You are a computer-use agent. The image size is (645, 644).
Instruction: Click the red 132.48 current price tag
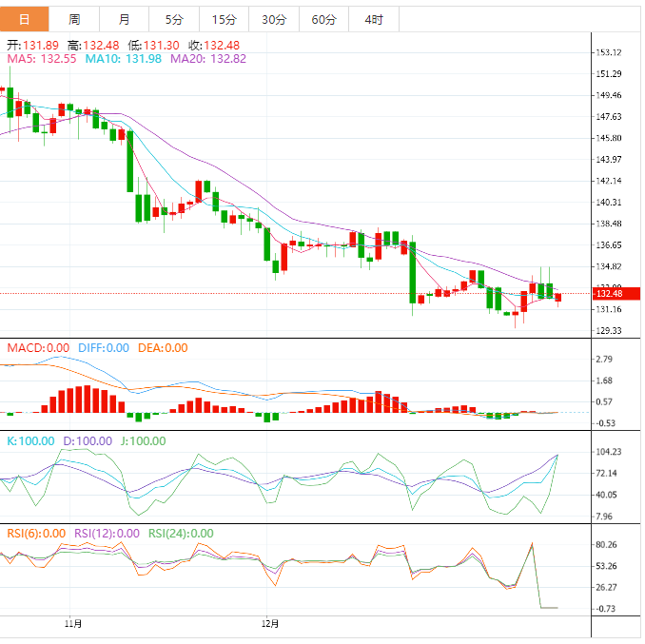(616, 294)
